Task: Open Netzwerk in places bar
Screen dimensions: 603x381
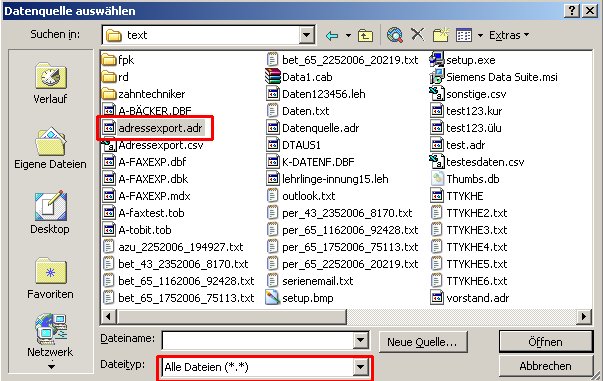Action: pos(50,335)
